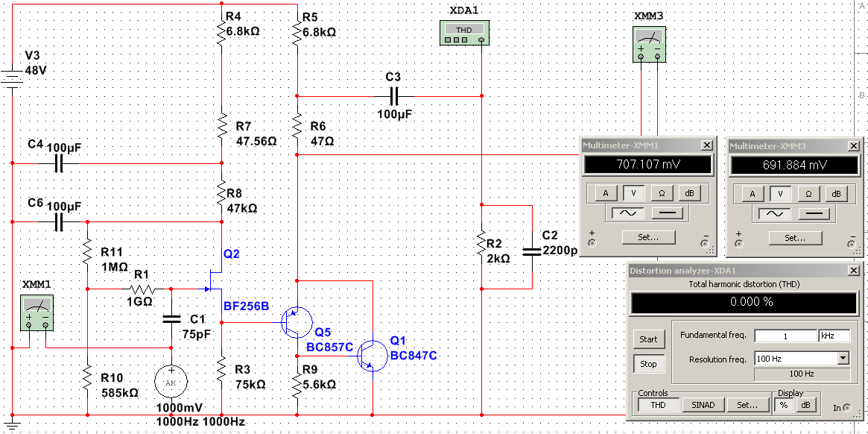Open the Resolution freq. dropdown arrow
The width and height of the screenshot is (868, 434).
tap(843, 358)
